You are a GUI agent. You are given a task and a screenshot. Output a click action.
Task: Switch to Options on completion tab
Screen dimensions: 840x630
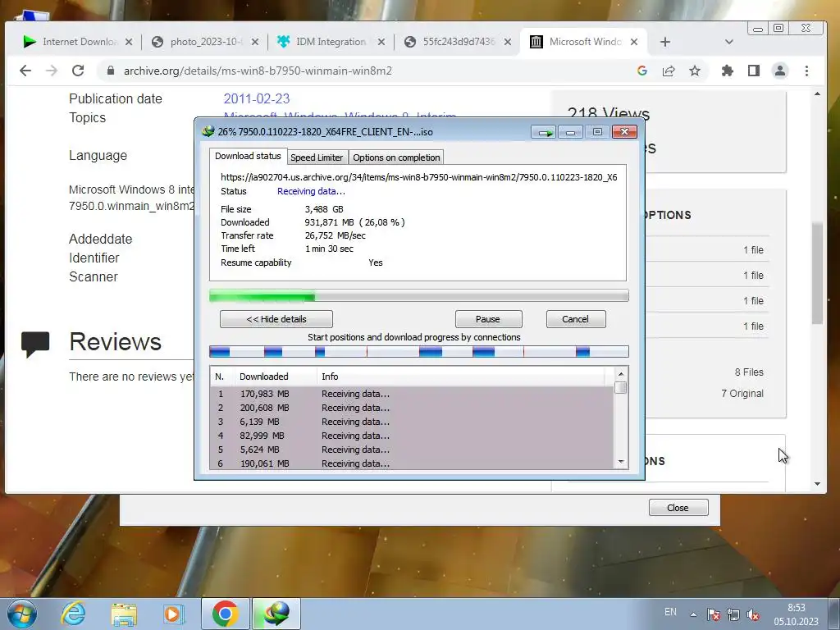[x=396, y=157]
